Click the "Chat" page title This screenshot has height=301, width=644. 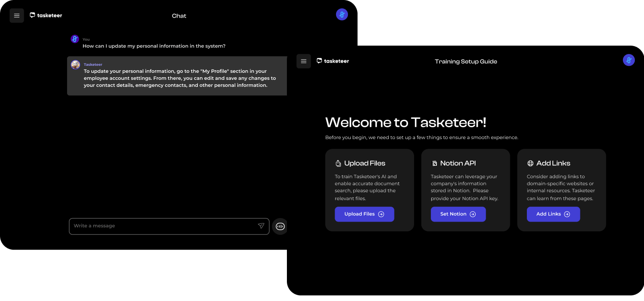tap(179, 16)
